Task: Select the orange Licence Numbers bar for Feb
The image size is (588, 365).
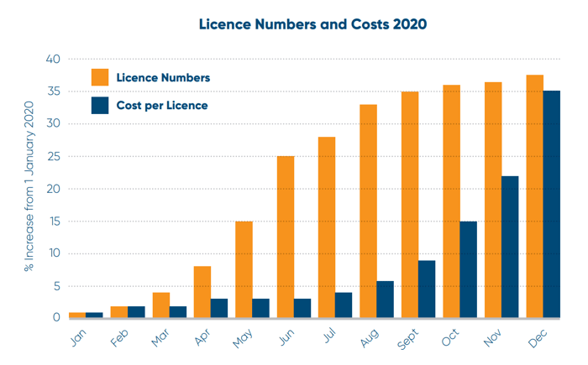Action: point(119,312)
